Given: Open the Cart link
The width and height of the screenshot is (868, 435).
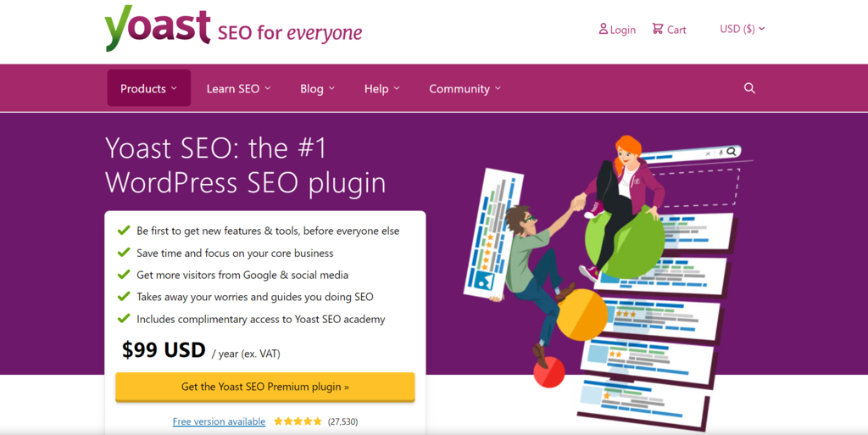Looking at the screenshot, I should [x=676, y=30].
